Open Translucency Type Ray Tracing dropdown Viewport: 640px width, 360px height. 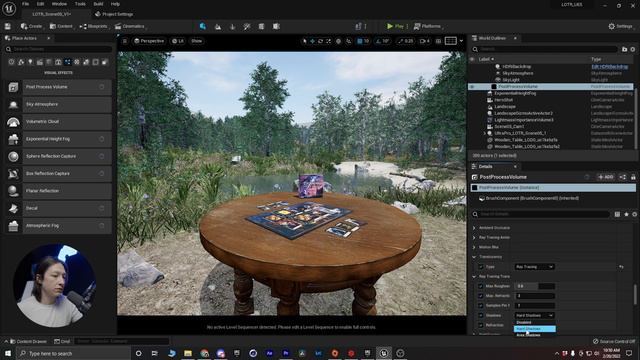click(534, 267)
